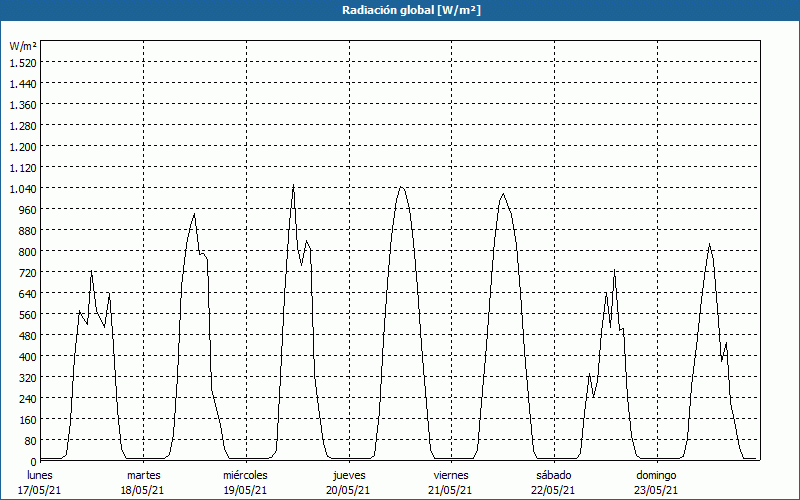The width and height of the screenshot is (800, 500).
Task: Click the 80 y-axis value
Action: (x=30, y=440)
